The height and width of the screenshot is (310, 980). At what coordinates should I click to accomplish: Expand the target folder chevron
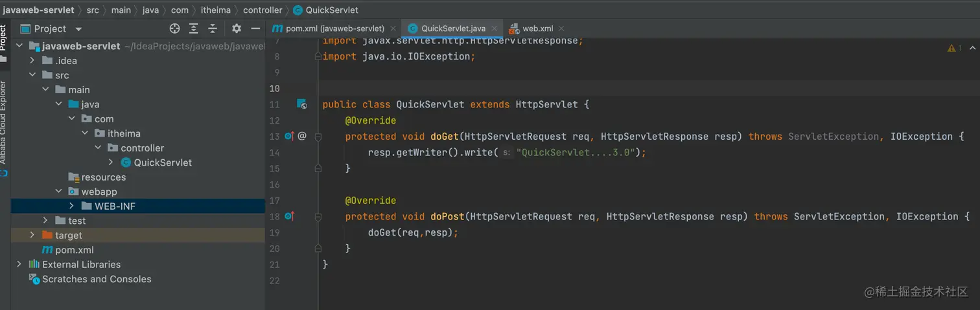point(32,236)
